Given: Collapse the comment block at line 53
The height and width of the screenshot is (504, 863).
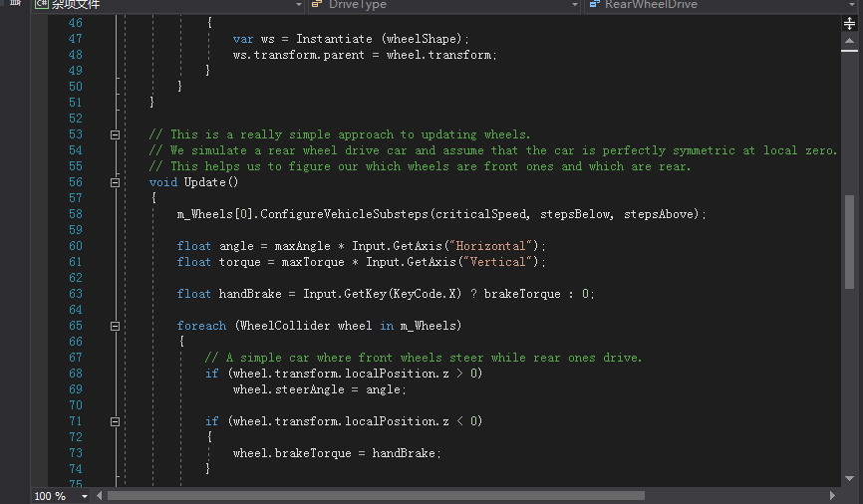Looking at the screenshot, I should [x=115, y=134].
